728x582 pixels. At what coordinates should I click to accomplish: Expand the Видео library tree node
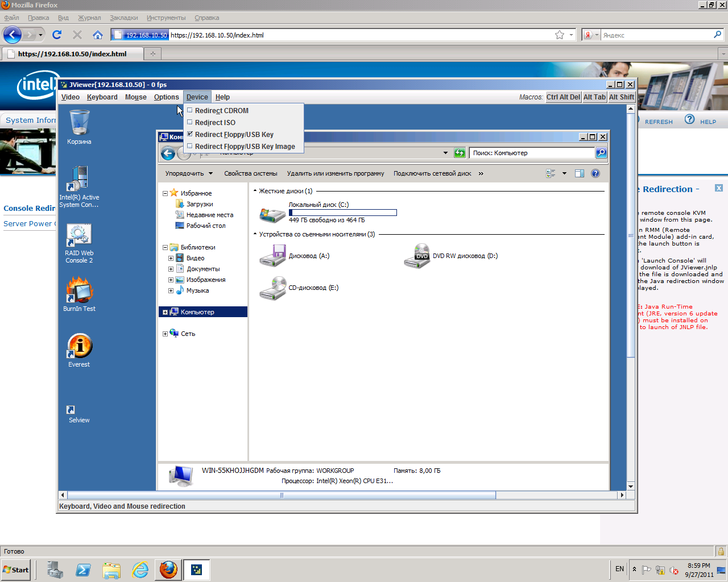[x=171, y=258]
